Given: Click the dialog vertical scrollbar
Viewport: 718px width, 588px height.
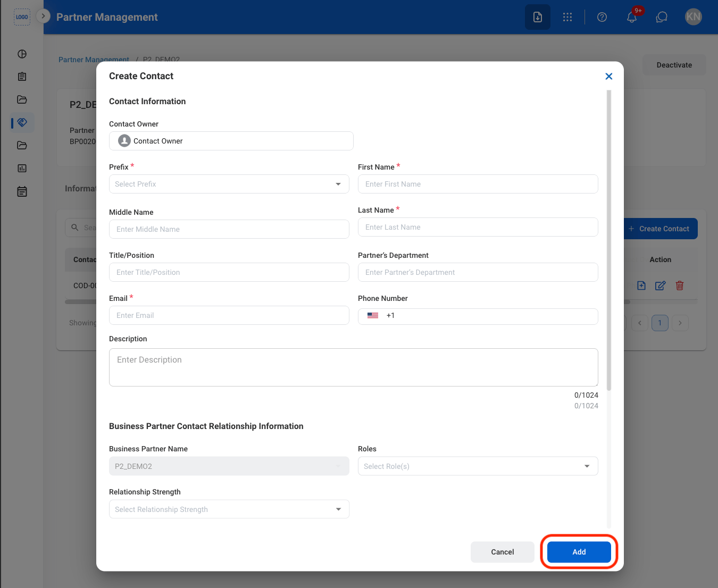Looking at the screenshot, I should [x=609, y=240].
